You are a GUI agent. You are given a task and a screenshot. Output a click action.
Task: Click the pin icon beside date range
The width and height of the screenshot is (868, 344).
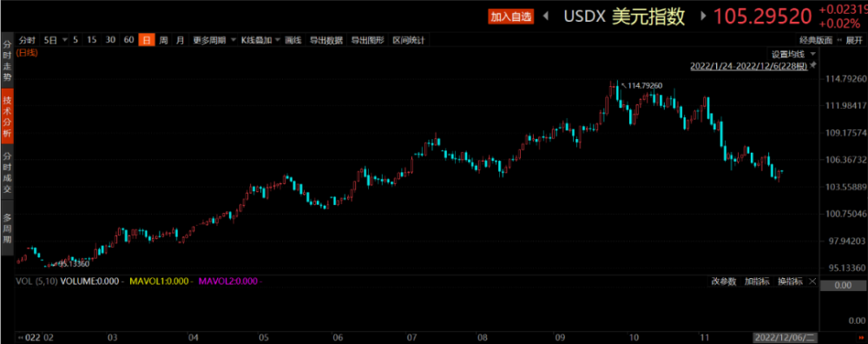click(x=812, y=65)
